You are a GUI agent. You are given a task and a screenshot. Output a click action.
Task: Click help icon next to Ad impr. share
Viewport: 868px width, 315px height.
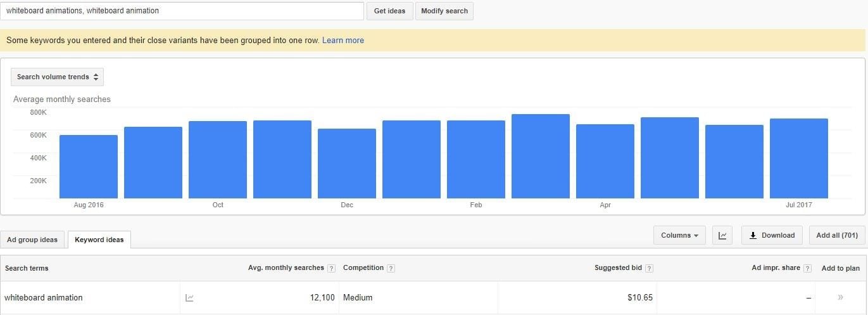click(x=807, y=268)
